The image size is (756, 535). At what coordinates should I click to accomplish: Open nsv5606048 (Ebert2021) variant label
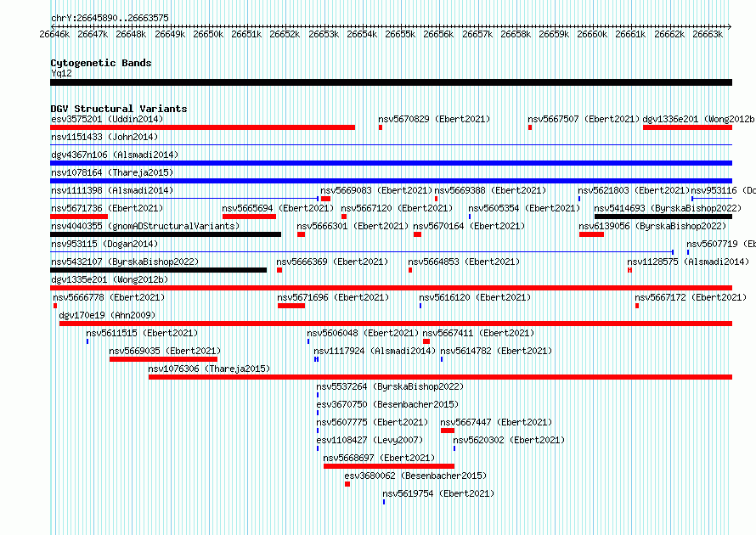(363, 333)
